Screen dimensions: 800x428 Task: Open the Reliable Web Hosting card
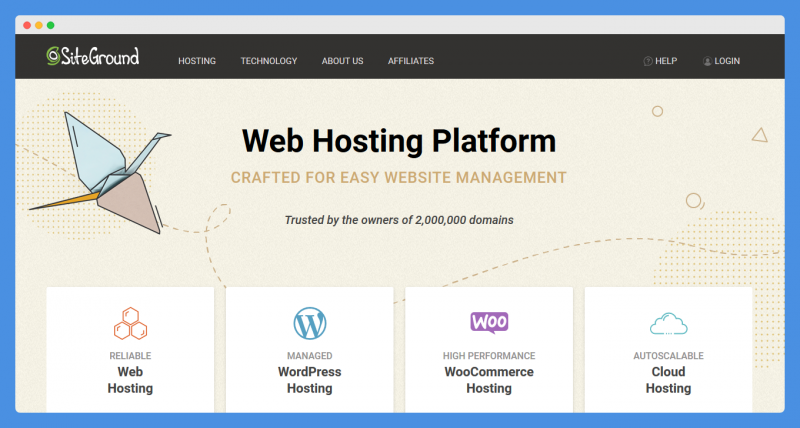tap(130, 349)
